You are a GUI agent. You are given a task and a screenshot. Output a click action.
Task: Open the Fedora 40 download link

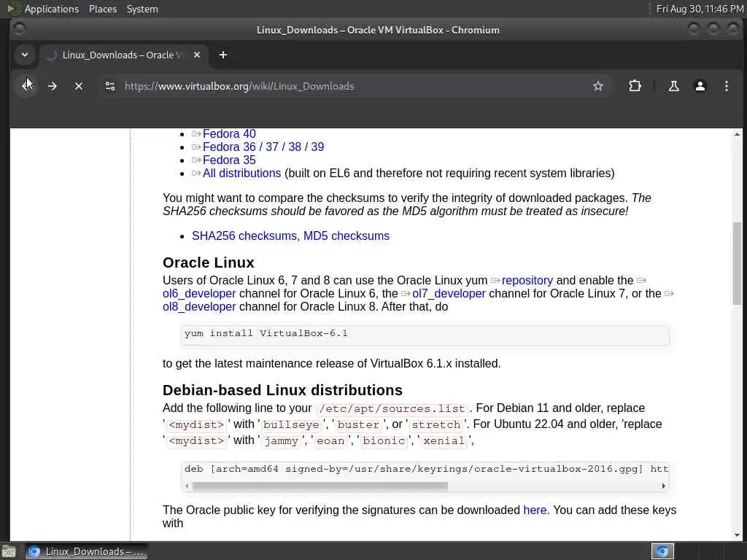point(229,134)
